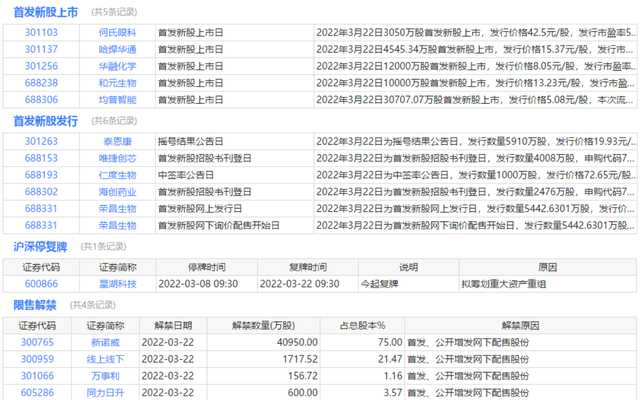Click the 首发新股上市 section heading
Viewport: 640px width, 400px height.
tap(46, 12)
